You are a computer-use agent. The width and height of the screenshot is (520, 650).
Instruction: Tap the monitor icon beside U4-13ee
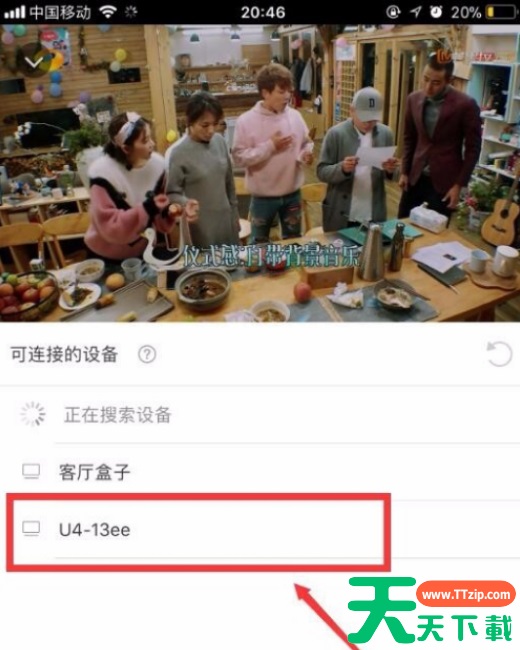[31, 529]
